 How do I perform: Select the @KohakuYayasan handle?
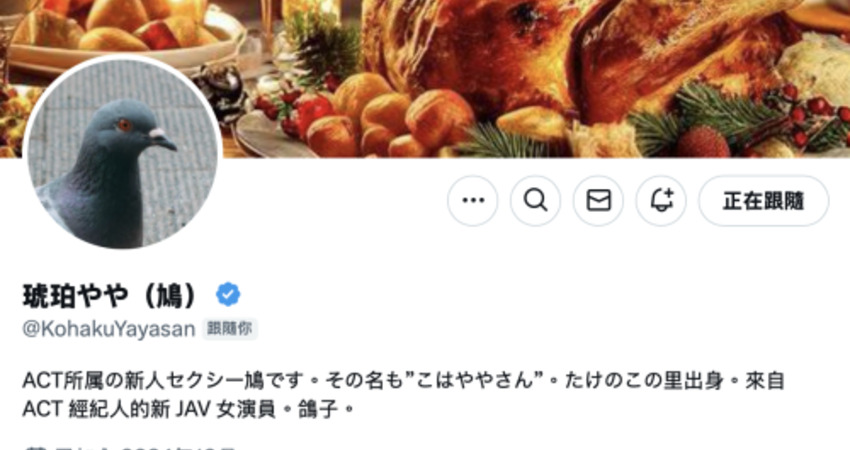click(x=108, y=329)
